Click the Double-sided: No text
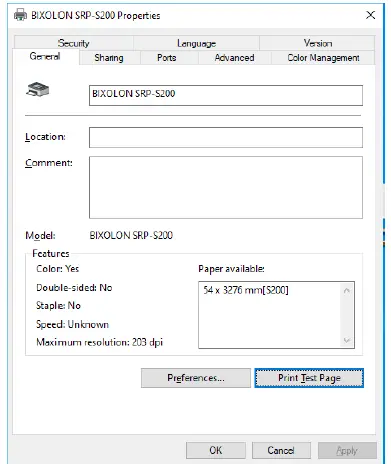The image size is (391, 464). (74, 288)
